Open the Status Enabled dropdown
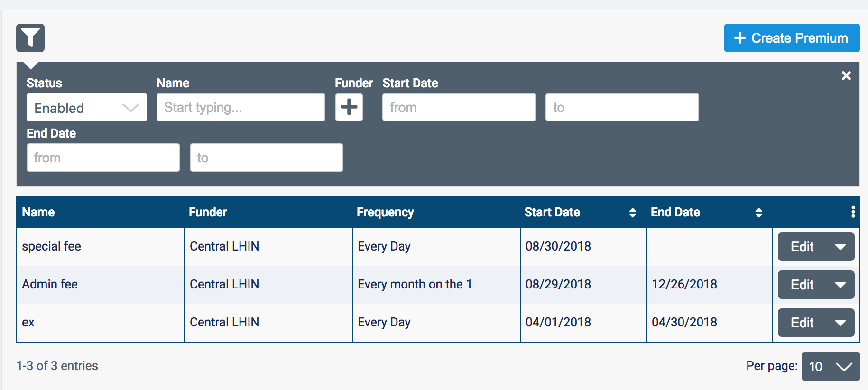 [87, 108]
